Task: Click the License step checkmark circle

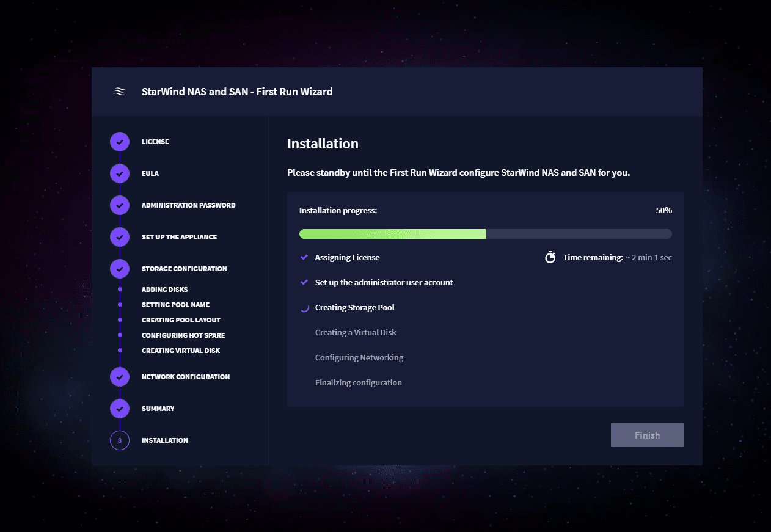Action: tap(120, 142)
